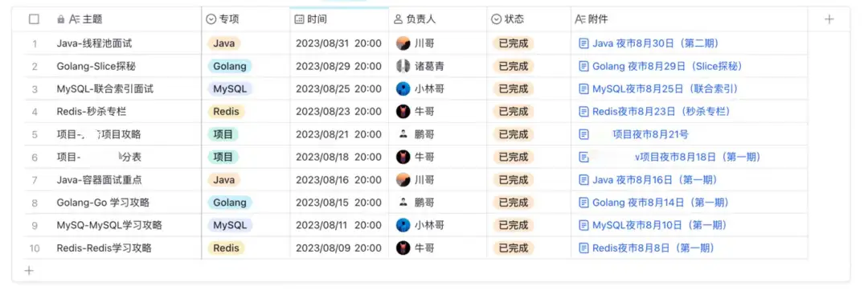Click 鹏哥 avatar in row 5
The height and width of the screenshot is (291, 868).
coord(403,134)
